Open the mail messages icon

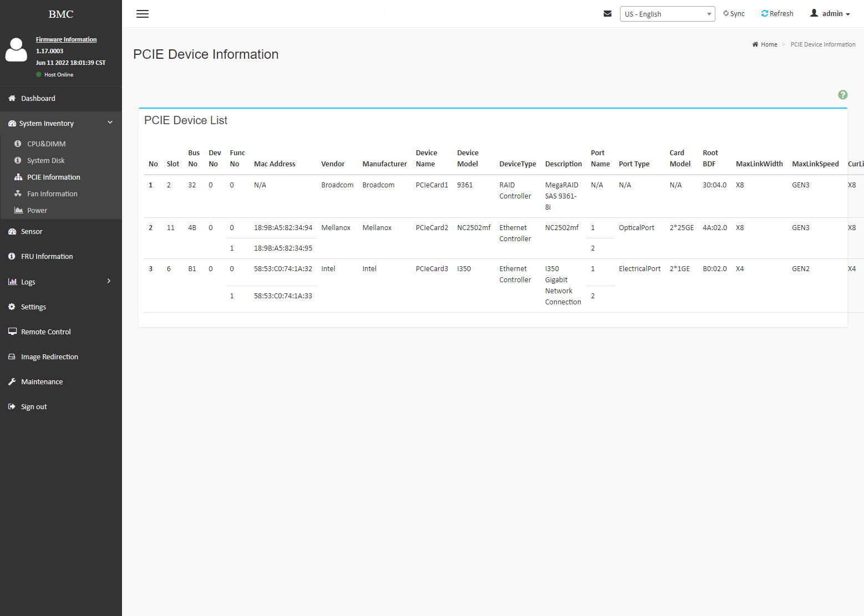coord(607,14)
